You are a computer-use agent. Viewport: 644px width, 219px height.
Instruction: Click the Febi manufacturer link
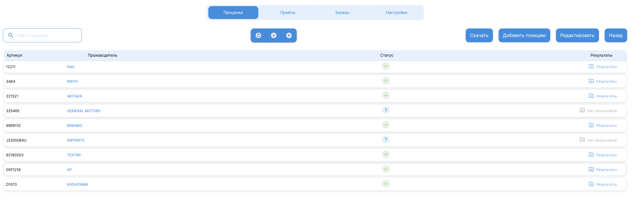(71, 67)
